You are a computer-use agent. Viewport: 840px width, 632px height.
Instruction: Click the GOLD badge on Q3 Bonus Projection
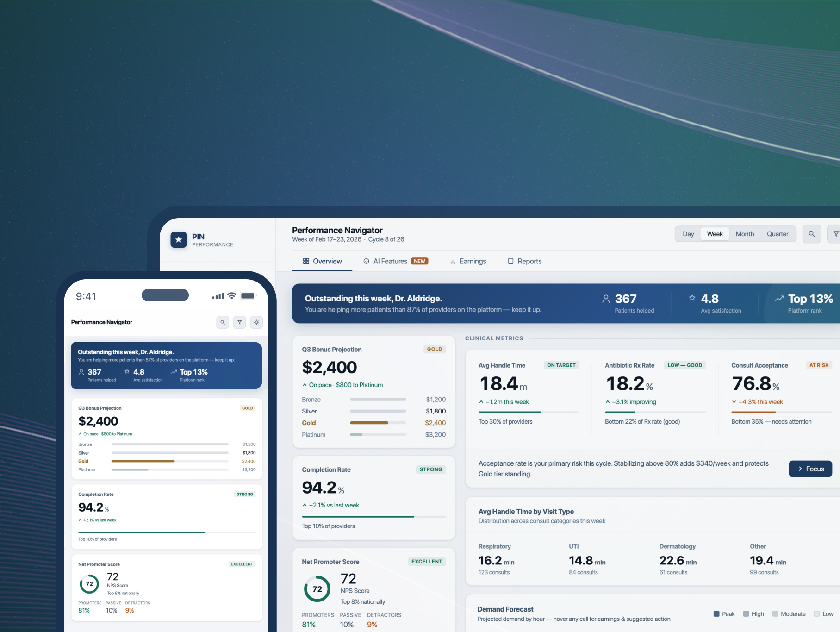coord(434,349)
